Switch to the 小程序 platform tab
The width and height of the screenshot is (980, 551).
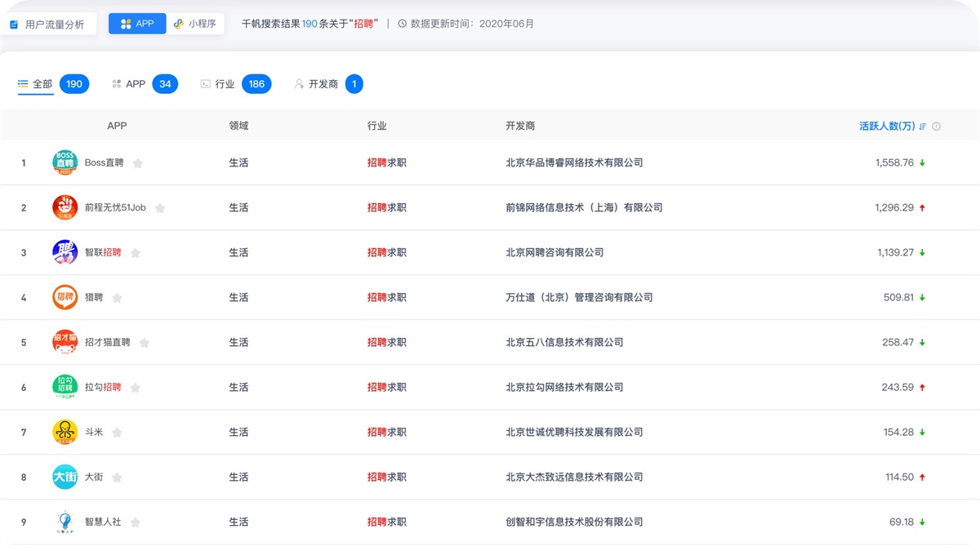point(195,24)
